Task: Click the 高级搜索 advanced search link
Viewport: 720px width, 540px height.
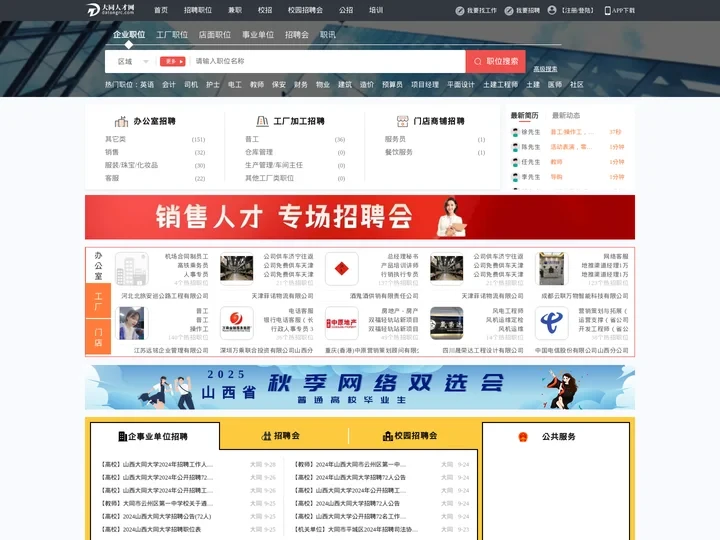Action: [545, 69]
